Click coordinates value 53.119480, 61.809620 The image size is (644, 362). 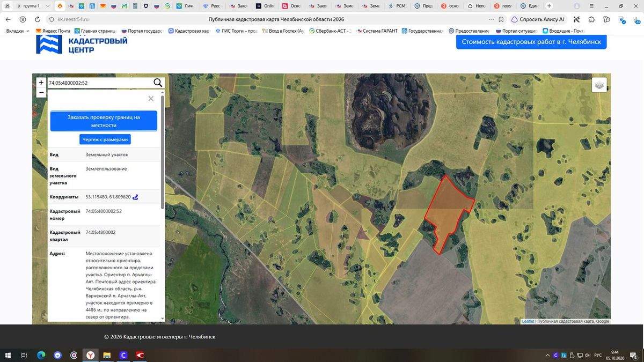pyautogui.click(x=108, y=197)
